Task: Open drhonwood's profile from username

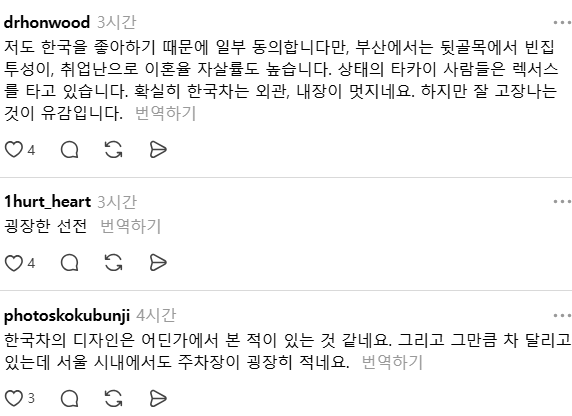Action: (x=47, y=23)
